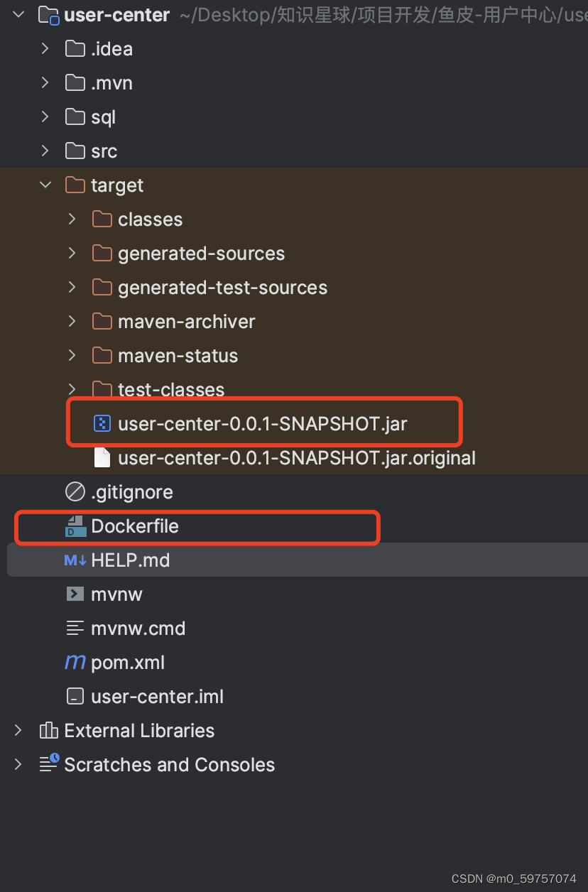Click the module icon next to user-center.iml
Viewport: 588px width, 892px height.
[75, 696]
